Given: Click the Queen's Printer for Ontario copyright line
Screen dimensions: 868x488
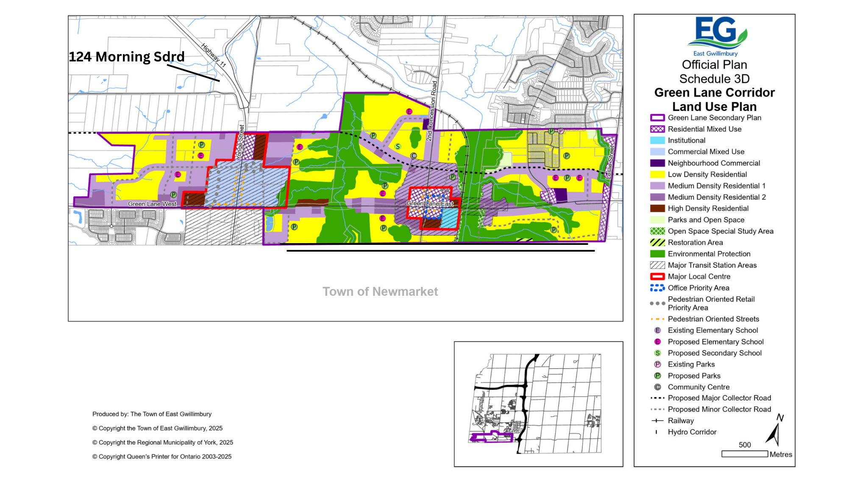Looking at the screenshot, I should point(162,457).
